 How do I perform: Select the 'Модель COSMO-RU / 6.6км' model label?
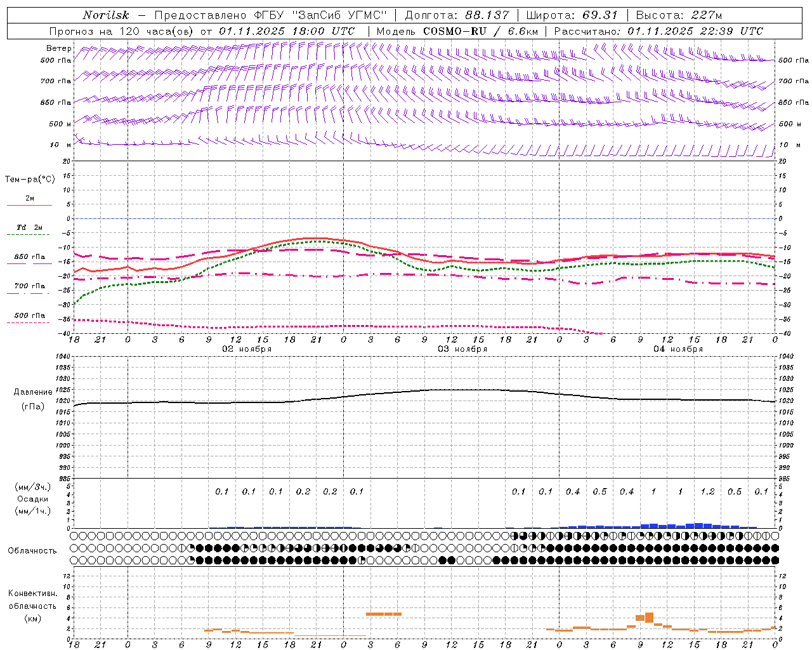[x=457, y=31]
